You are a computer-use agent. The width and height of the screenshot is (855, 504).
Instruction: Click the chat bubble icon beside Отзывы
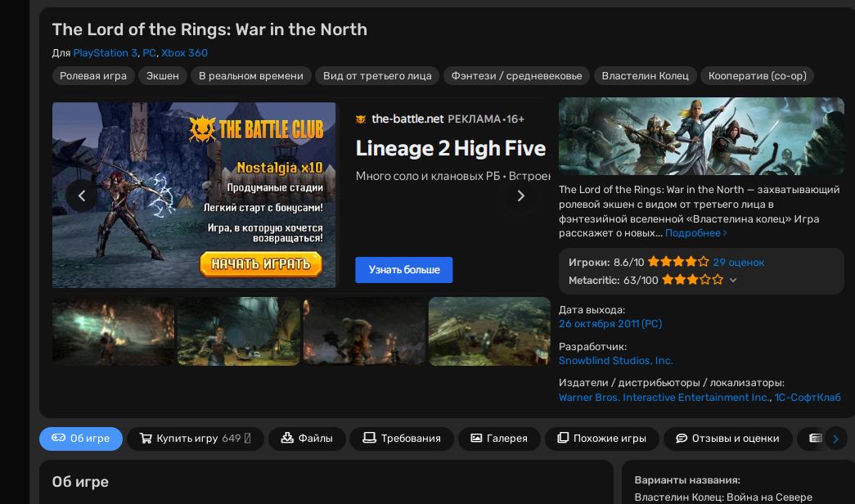[x=682, y=439]
